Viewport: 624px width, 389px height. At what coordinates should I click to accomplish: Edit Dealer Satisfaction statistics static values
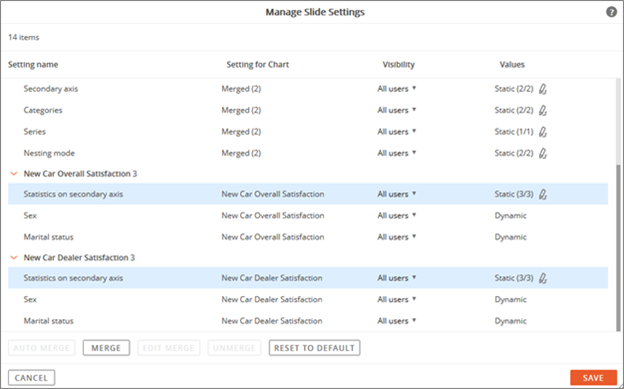click(x=543, y=278)
